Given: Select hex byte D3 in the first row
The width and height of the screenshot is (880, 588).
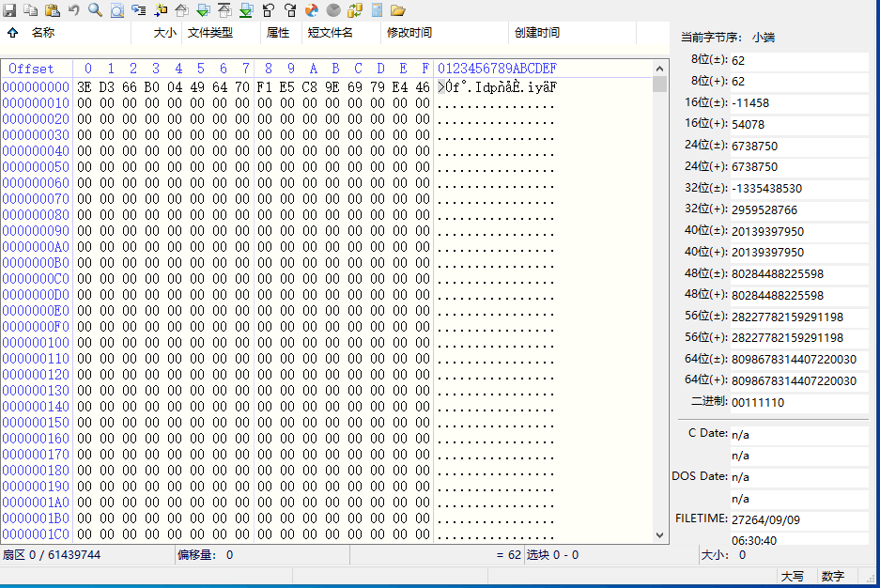Looking at the screenshot, I should pyautogui.click(x=107, y=87).
